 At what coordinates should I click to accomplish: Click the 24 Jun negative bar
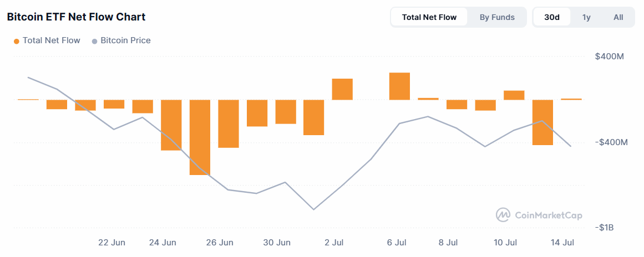(x=171, y=125)
